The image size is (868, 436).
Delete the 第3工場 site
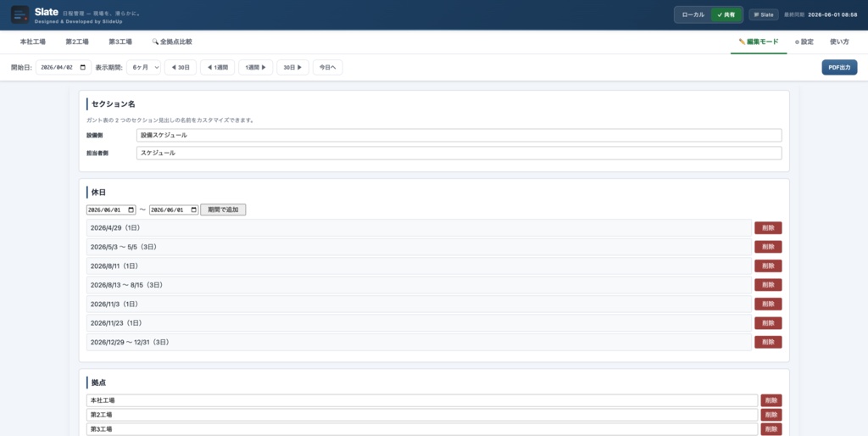(771, 429)
